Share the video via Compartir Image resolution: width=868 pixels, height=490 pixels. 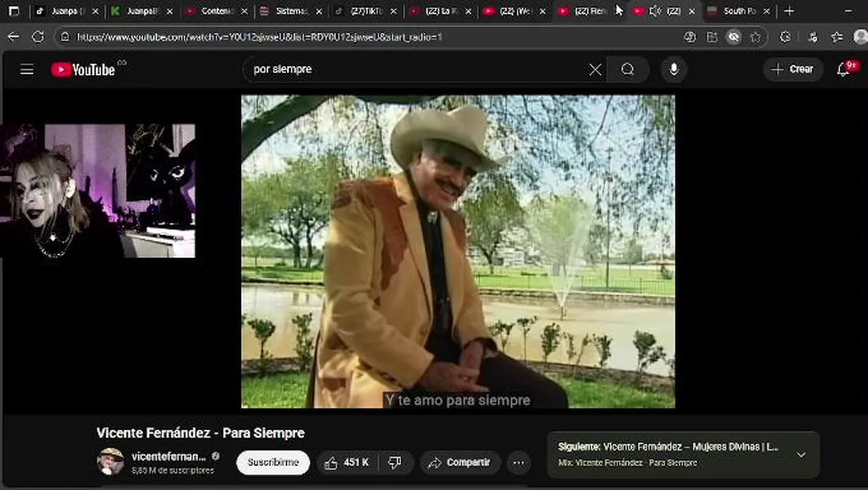click(460, 463)
